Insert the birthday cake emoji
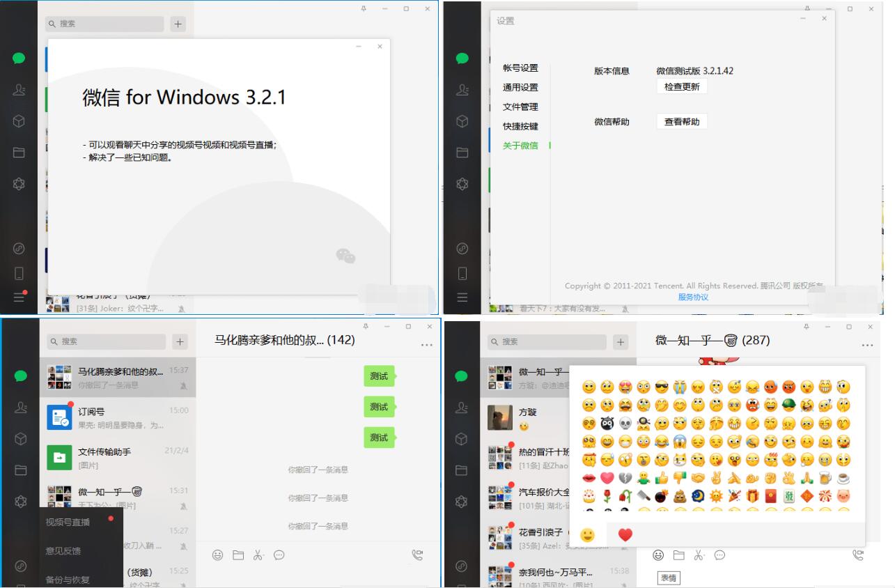Viewport: 895px width, 588px height. point(589,496)
